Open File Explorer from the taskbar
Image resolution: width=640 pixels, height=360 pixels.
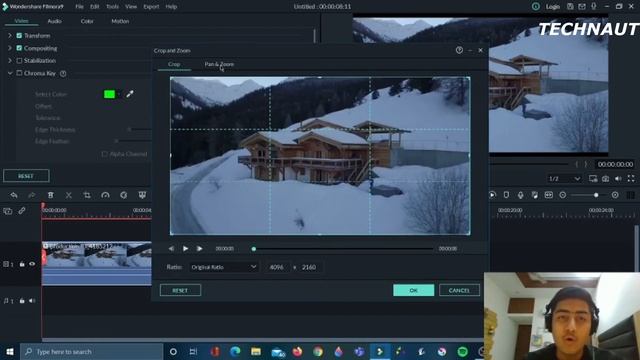tap(256, 351)
